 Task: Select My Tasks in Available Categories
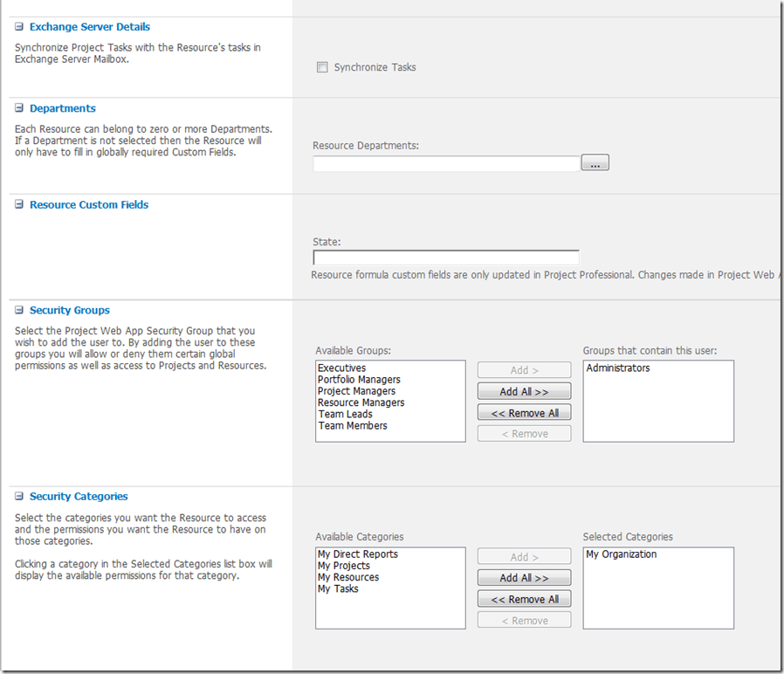click(338, 588)
